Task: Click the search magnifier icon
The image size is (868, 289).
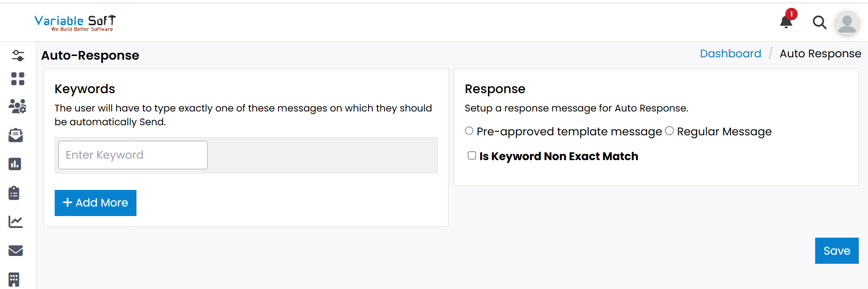Action: coord(819,22)
